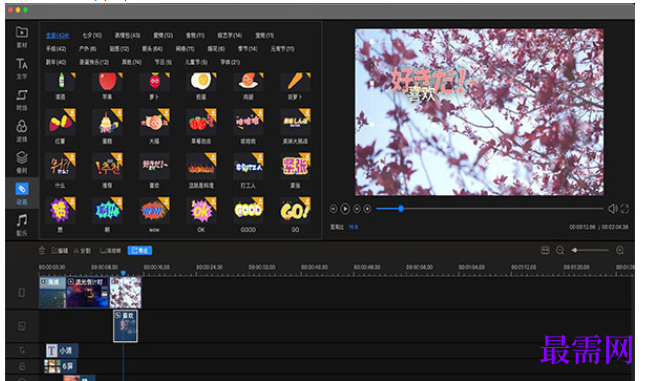Choose the GO! yellow sticker
Screen dimensions: 652x381
pyautogui.click(x=295, y=210)
